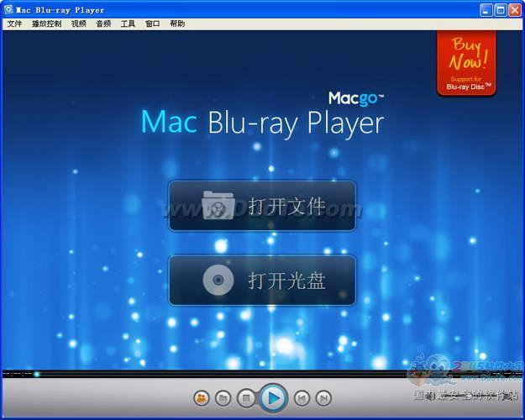Start playback with the blue Play button

click(x=274, y=398)
